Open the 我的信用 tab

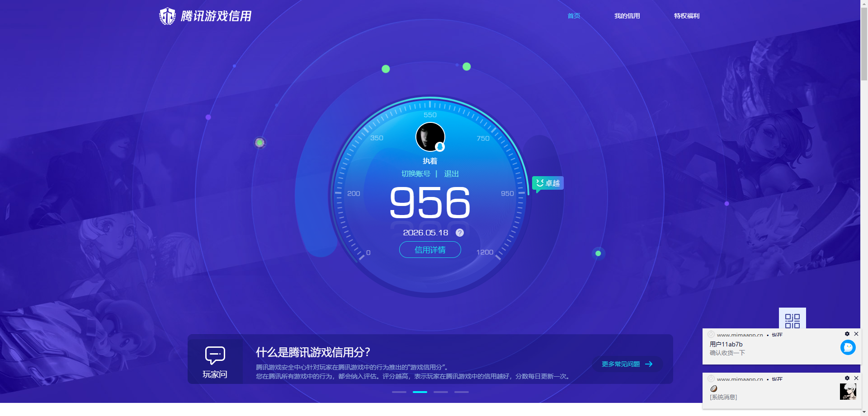coord(627,16)
